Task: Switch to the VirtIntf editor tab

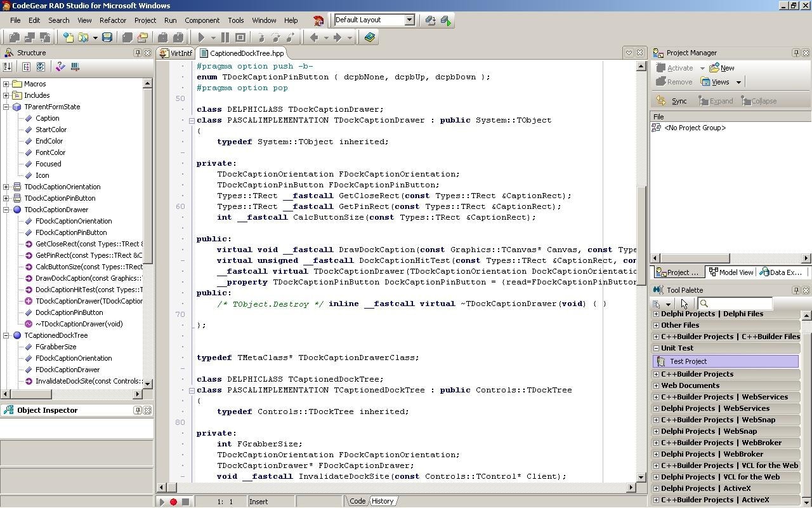Action: click(x=176, y=53)
